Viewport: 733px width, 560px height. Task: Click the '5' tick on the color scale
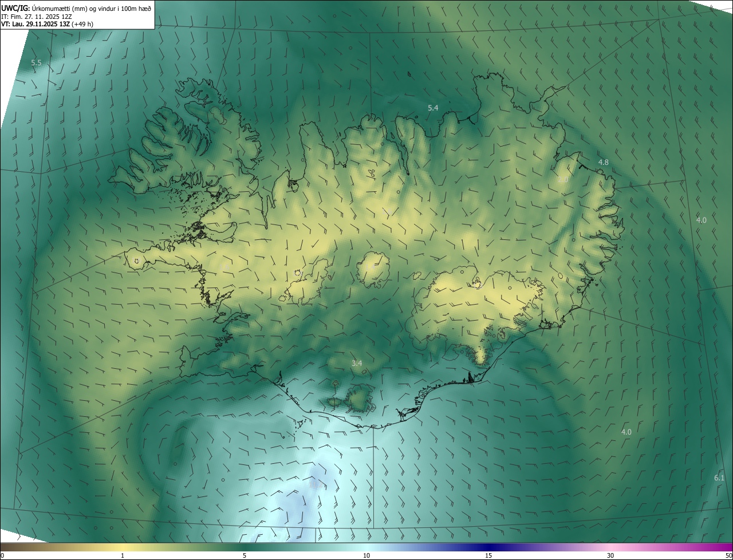pyautogui.click(x=245, y=555)
